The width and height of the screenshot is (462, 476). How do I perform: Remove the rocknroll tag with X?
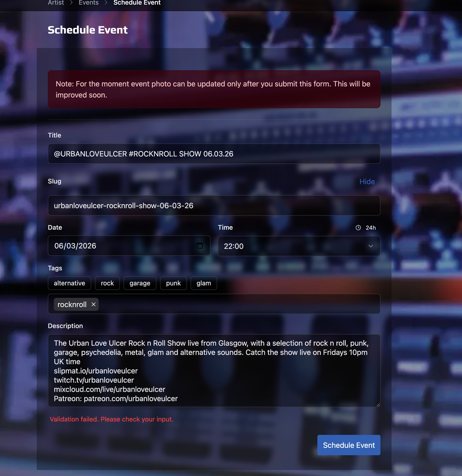93,304
